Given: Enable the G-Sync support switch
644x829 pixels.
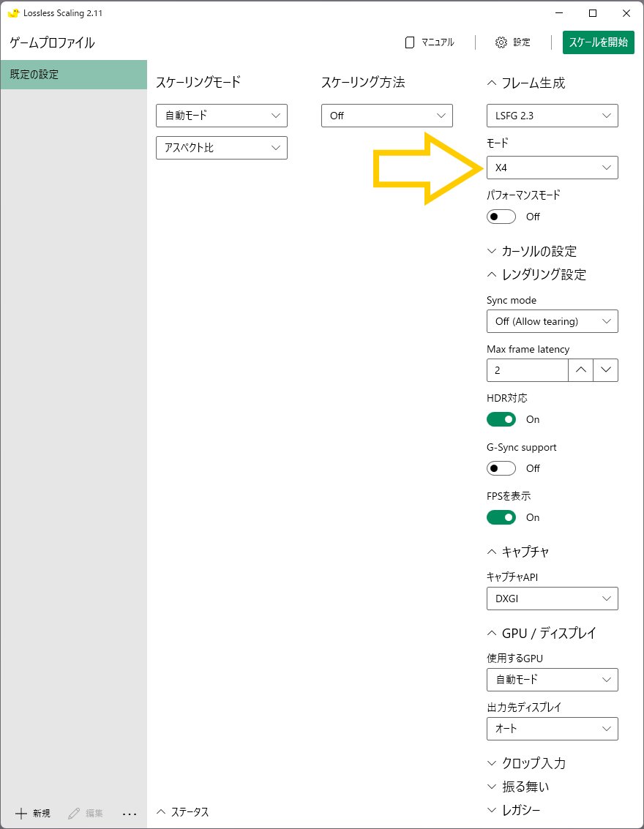Looking at the screenshot, I should (501, 468).
